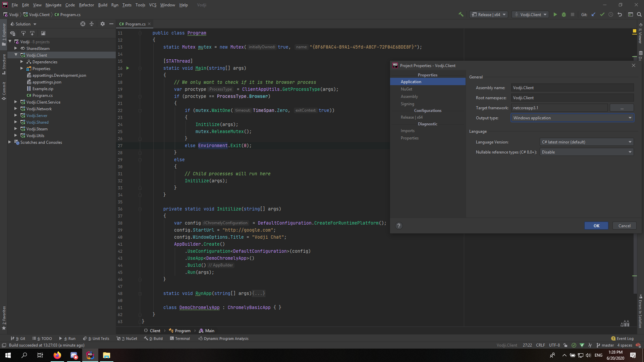Toggle the read-only lock in the status bar
Screen dimensions: 644x362
tap(566, 345)
